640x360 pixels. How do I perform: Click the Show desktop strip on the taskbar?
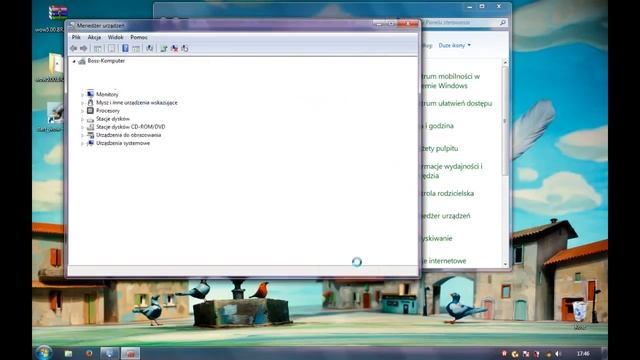(604, 353)
